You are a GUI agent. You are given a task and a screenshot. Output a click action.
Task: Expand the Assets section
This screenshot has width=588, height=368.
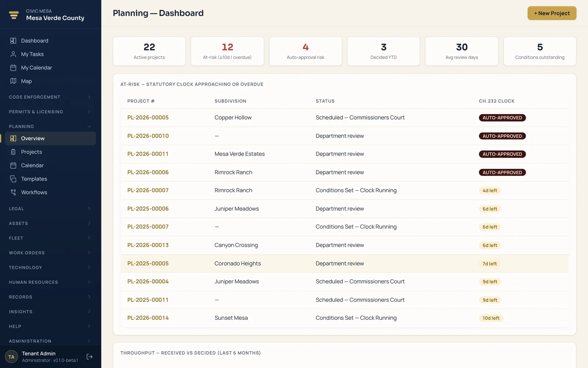click(50, 223)
